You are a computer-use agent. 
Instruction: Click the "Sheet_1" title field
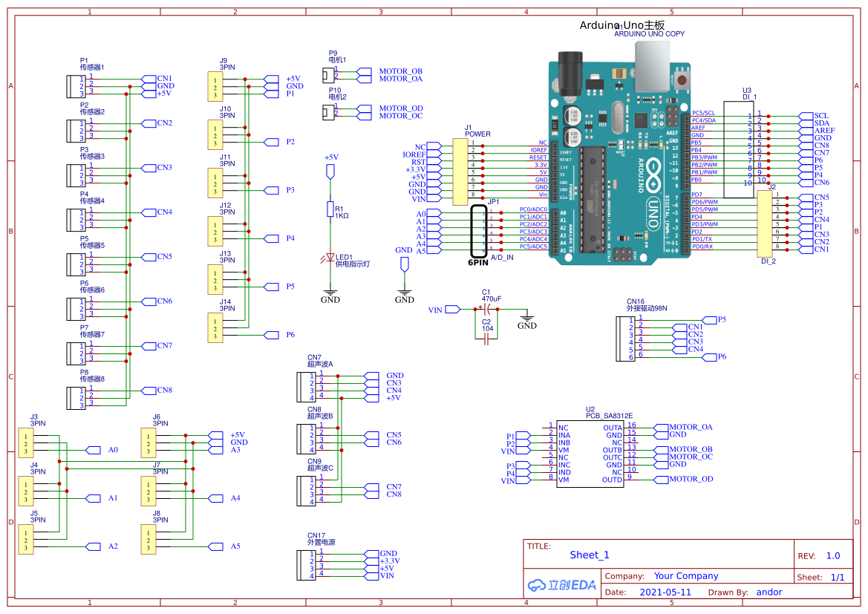(589, 555)
